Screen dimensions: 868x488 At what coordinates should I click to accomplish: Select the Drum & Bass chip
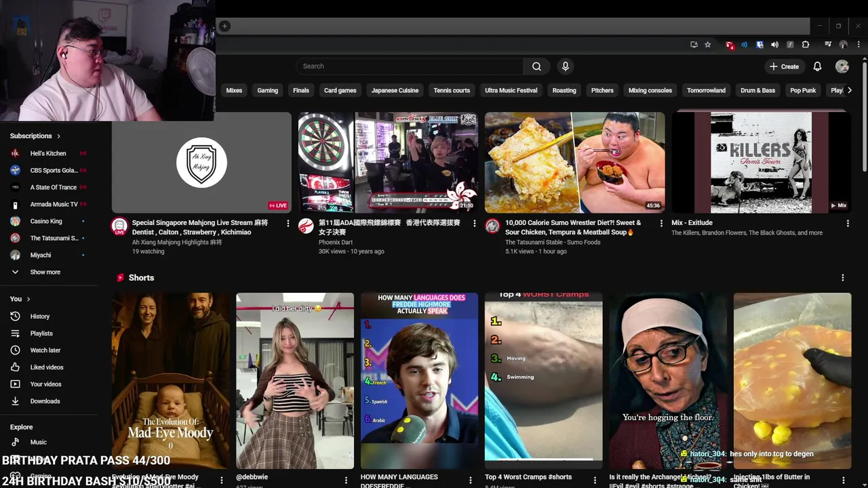[x=757, y=90]
